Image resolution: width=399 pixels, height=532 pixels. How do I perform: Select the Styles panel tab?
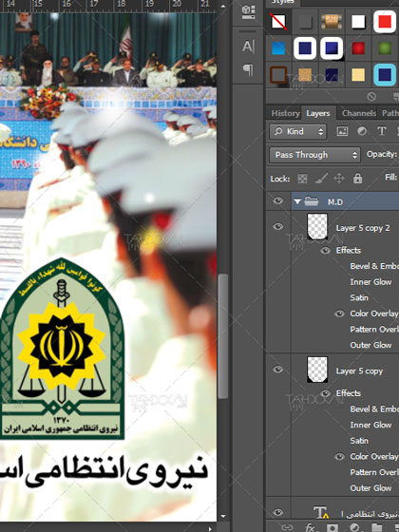pyautogui.click(x=283, y=2)
